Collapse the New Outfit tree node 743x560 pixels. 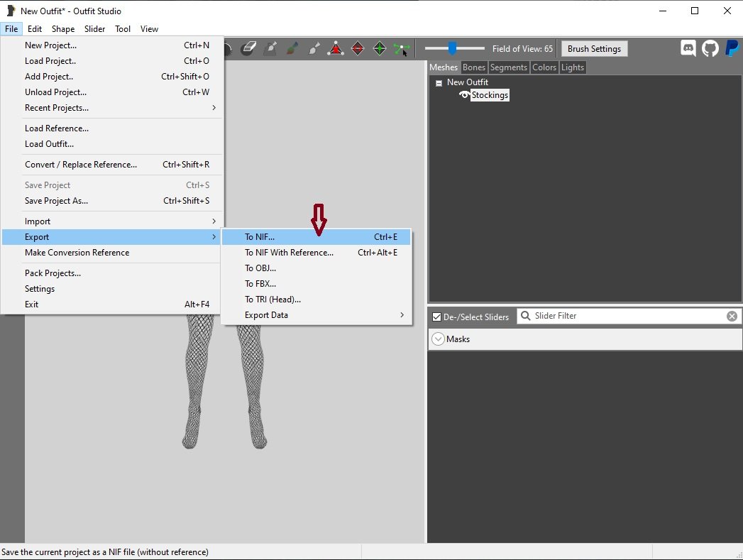[439, 83]
